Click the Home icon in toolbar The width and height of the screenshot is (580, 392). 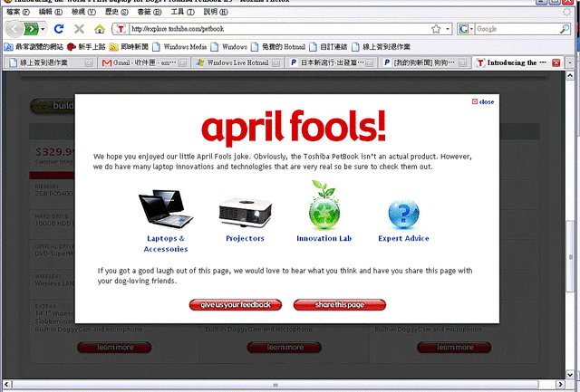click(x=100, y=29)
